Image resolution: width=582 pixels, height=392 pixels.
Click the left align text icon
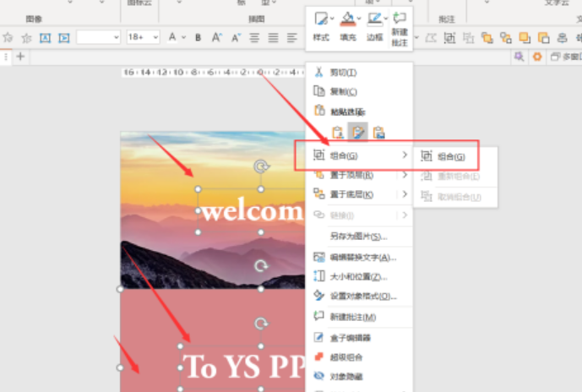tap(292, 37)
